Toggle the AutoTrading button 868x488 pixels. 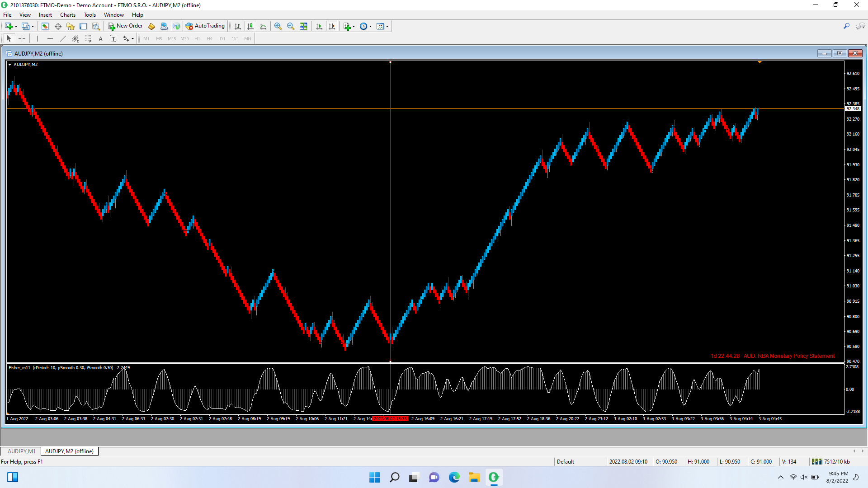205,26
